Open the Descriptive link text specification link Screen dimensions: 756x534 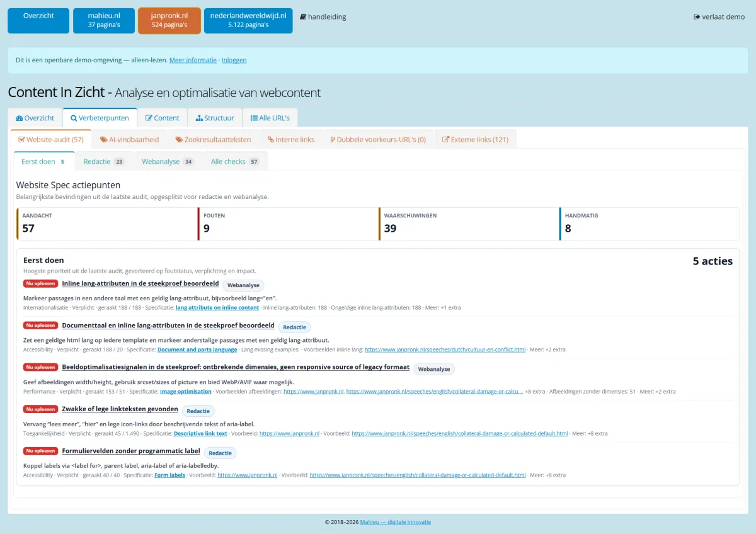pyautogui.click(x=200, y=433)
